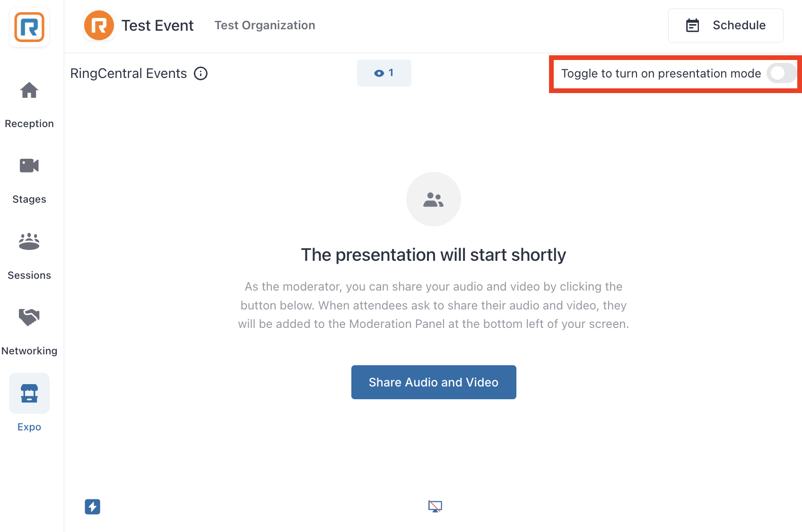802x532 pixels.
Task: Click the viewer count eye badge
Action: point(384,73)
